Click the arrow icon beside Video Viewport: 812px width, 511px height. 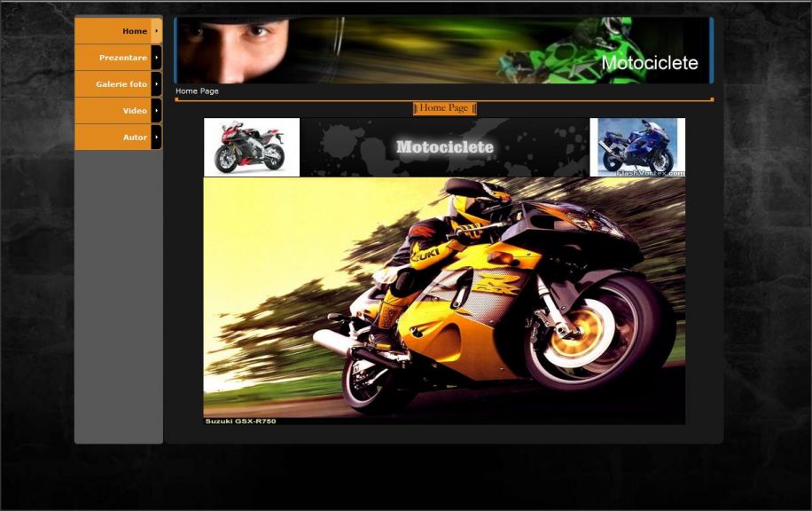[x=157, y=111]
